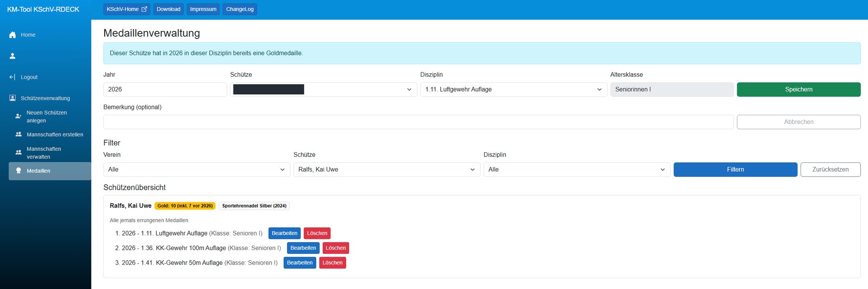Click the add-person icon for Neuen Schützen

tap(18, 116)
